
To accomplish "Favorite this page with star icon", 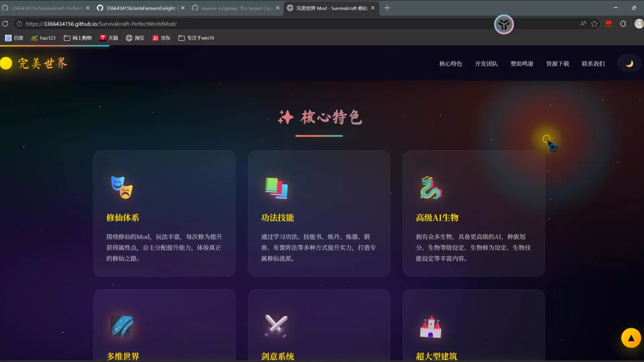I will point(594,24).
